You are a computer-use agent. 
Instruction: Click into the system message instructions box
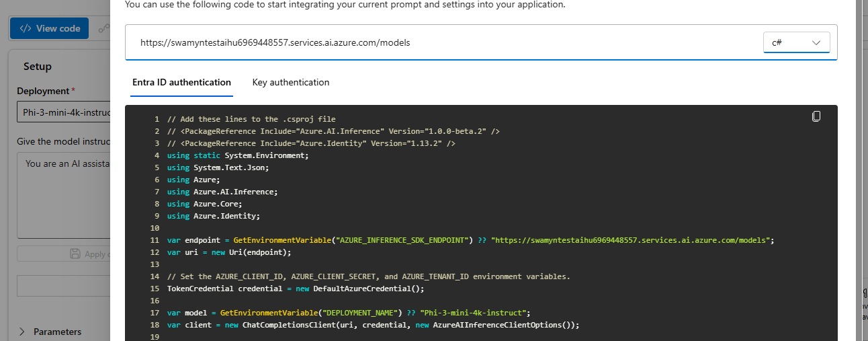(64, 195)
